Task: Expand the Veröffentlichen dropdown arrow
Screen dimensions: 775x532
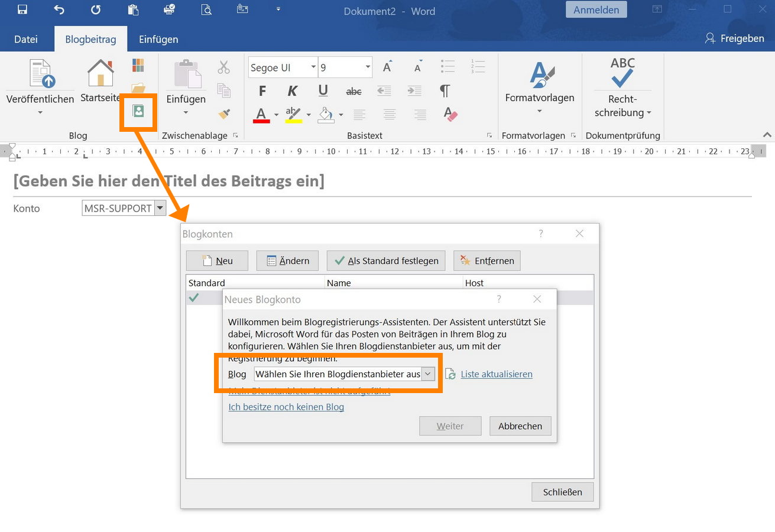Action: [x=40, y=112]
